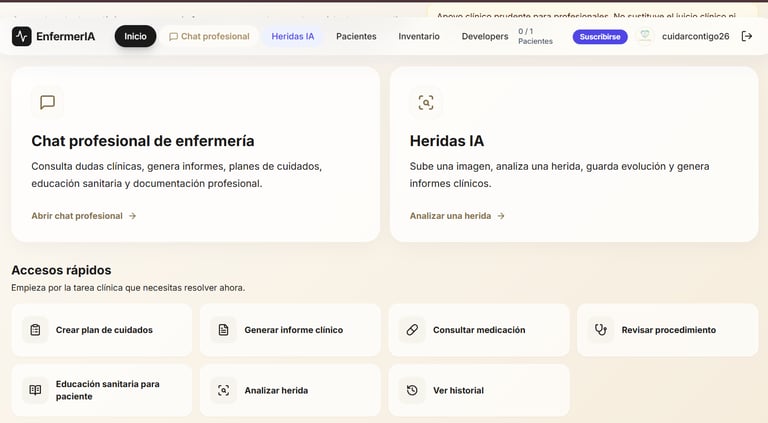
Task: Open the cuidarcontigo26 avatar image
Action: click(645, 36)
